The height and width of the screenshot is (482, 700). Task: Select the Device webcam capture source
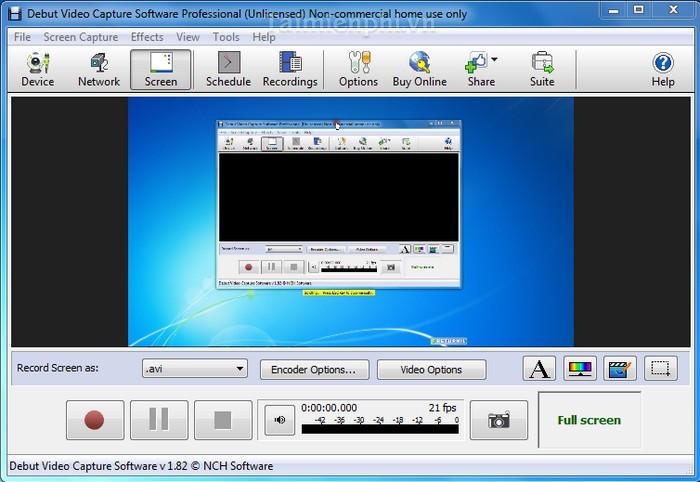[38, 70]
